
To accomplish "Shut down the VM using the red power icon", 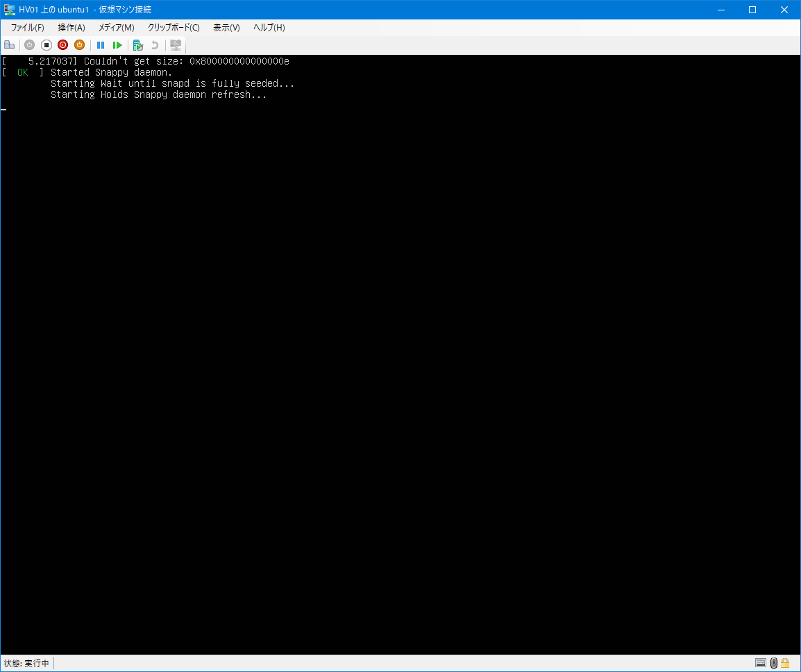I will (62, 45).
